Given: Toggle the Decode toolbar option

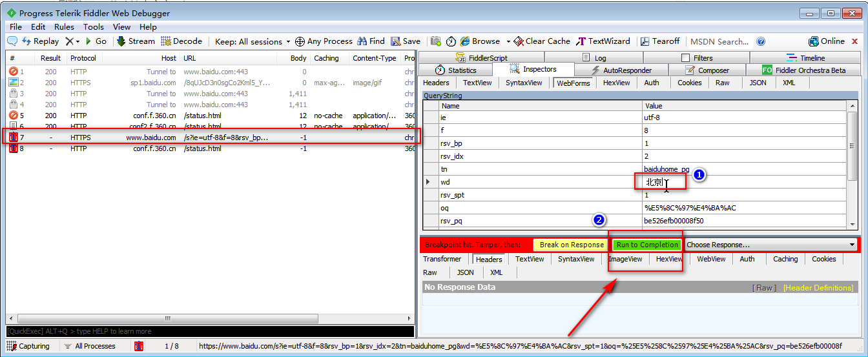Looking at the screenshot, I should tap(181, 41).
